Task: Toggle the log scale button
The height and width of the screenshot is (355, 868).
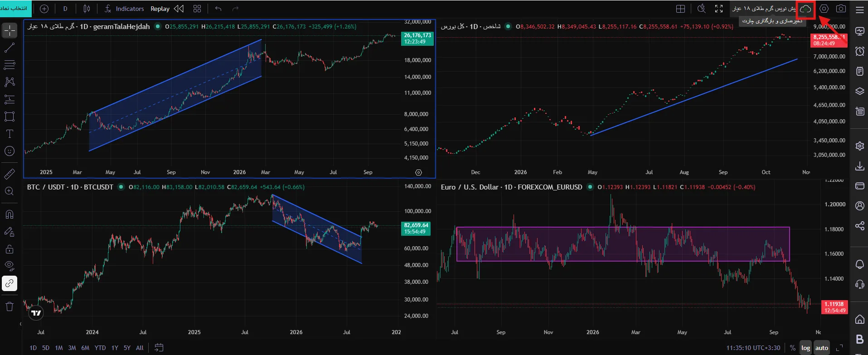Action: (x=805, y=348)
